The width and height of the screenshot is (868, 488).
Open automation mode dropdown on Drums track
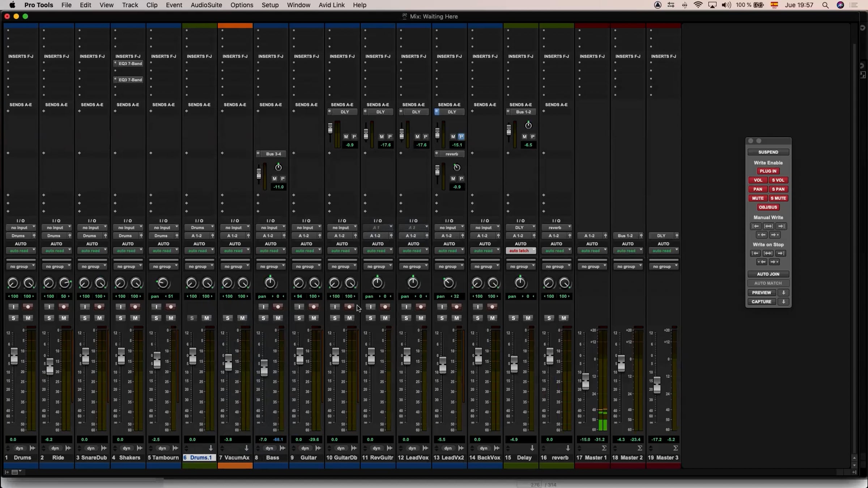tap(21, 251)
